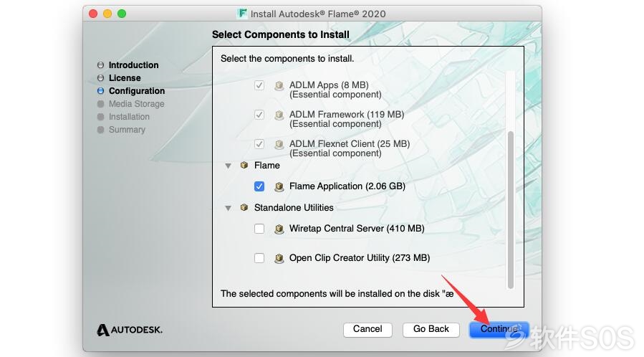Screen dimensions: 644x357
Task: Enable the Wiretap Central Server checkbox
Action: pyautogui.click(x=259, y=229)
